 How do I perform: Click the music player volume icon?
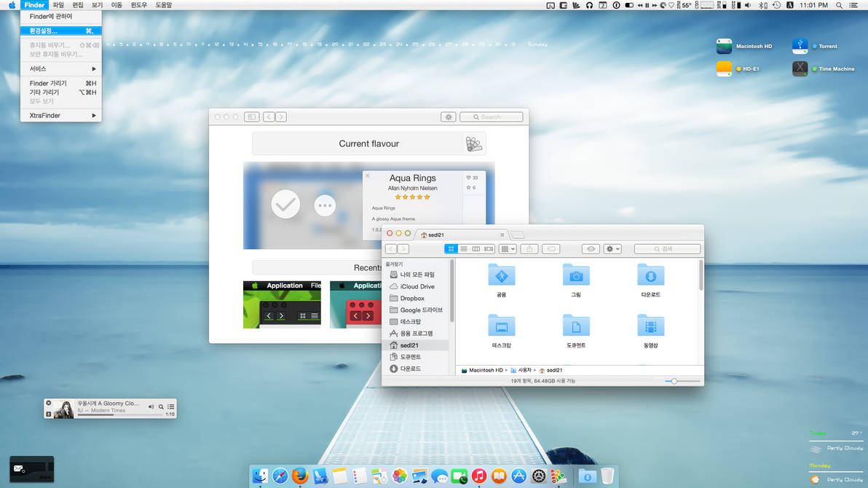click(x=151, y=406)
